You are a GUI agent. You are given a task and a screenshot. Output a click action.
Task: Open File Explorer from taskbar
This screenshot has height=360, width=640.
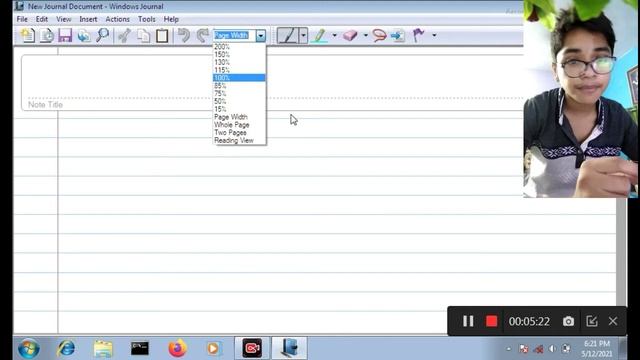(x=103, y=349)
